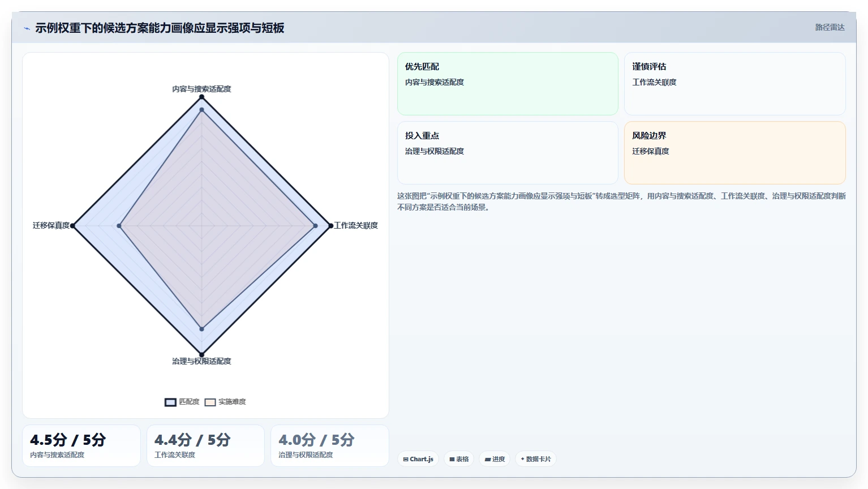The width and height of the screenshot is (868, 489).
Task: Click the 内容与搜索适配度 radar axis label
Action: tap(201, 89)
